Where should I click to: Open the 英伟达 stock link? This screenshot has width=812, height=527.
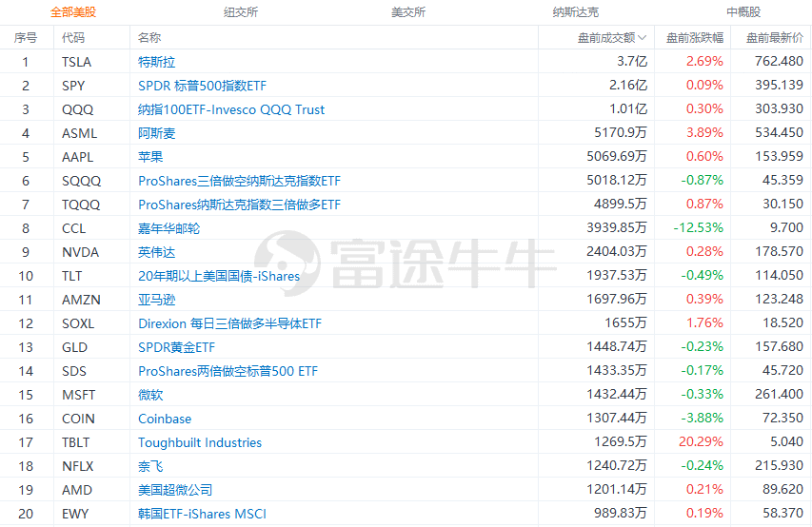pyautogui.click(x=156, y=252)
